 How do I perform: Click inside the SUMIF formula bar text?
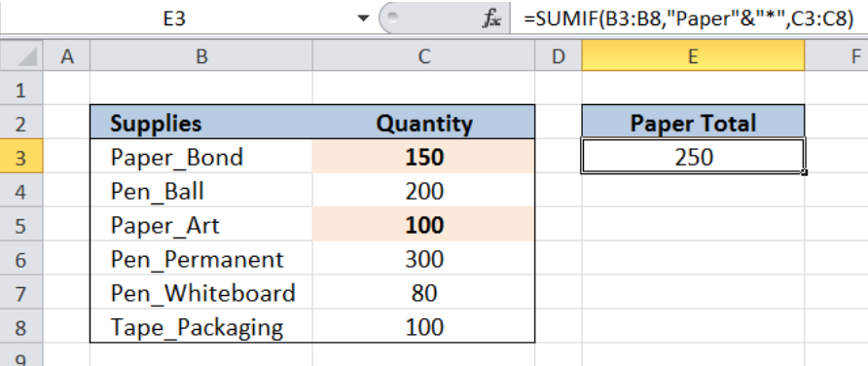point(689,18)
